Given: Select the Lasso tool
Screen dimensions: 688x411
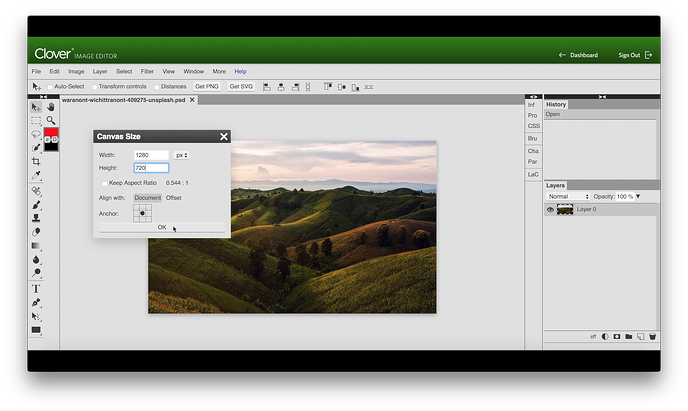Looking at the screenshot, I should pyautogui.click(x=36, y=134).
